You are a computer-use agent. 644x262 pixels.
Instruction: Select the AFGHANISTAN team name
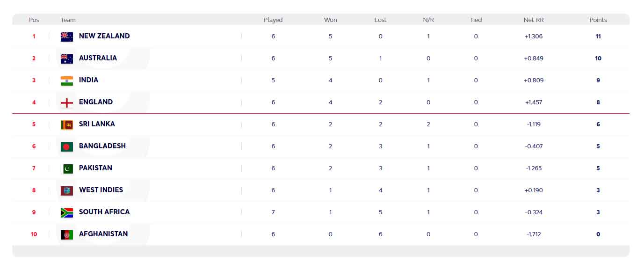click(x=103, y=234)
